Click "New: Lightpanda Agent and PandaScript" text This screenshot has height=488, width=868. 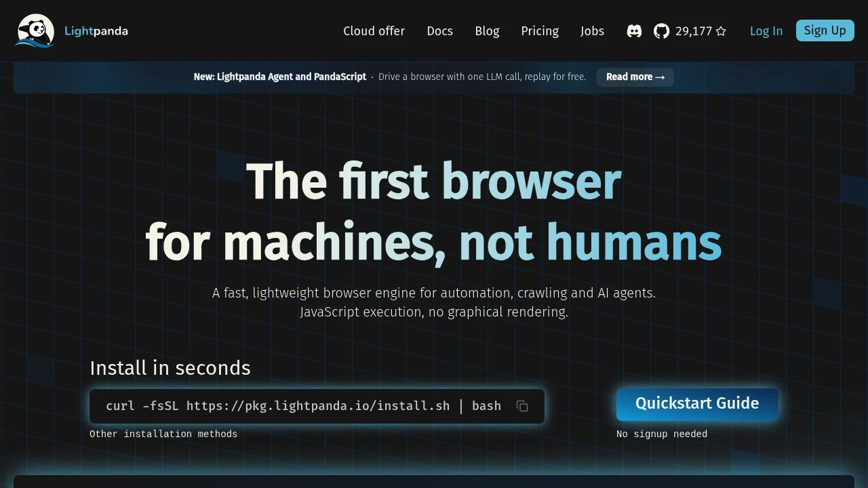click(280, 77)
